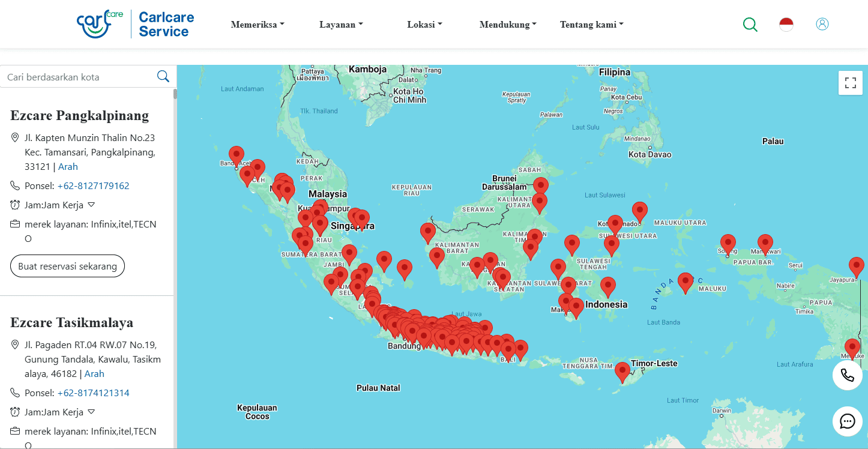
Task: Click Kota Davao label on the map
Action: coord(649,154)
